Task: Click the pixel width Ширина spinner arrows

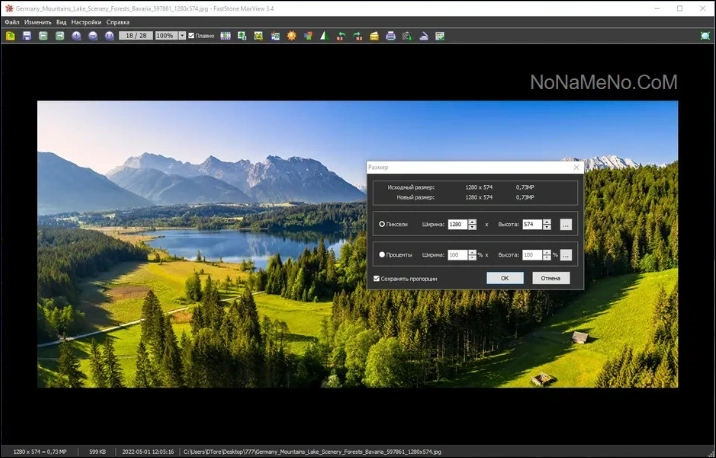Action: 472,224
